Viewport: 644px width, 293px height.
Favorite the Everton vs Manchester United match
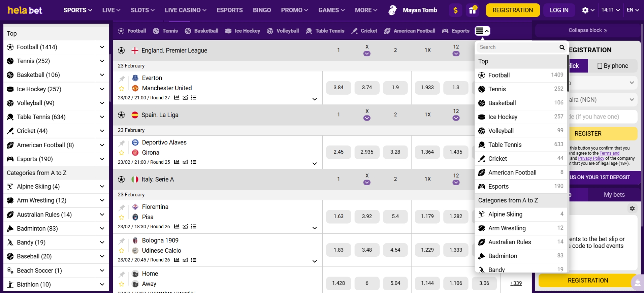coord(121,89)
